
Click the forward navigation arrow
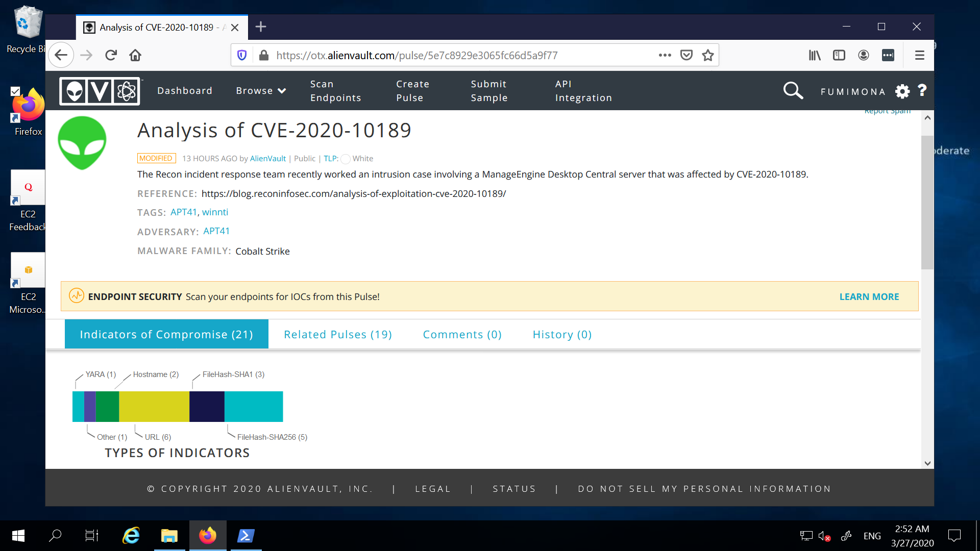click(86, 55)
